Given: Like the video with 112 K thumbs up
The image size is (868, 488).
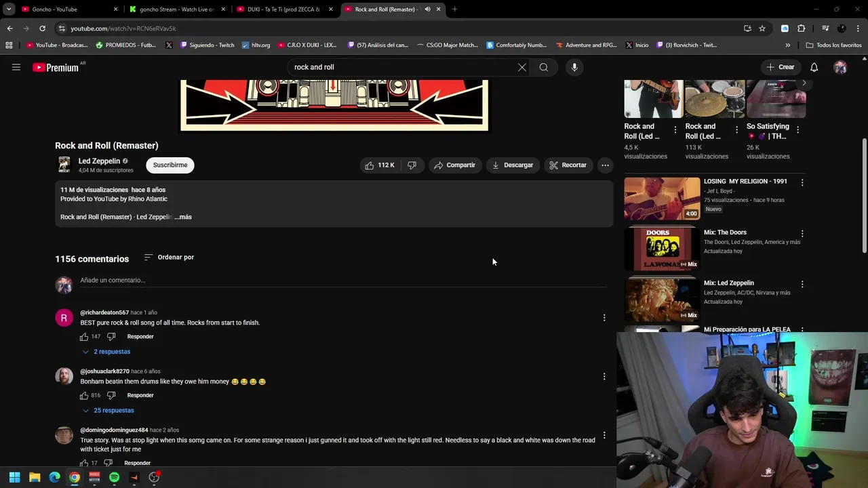Looking at the screenshot, I should tap(379, 165).
